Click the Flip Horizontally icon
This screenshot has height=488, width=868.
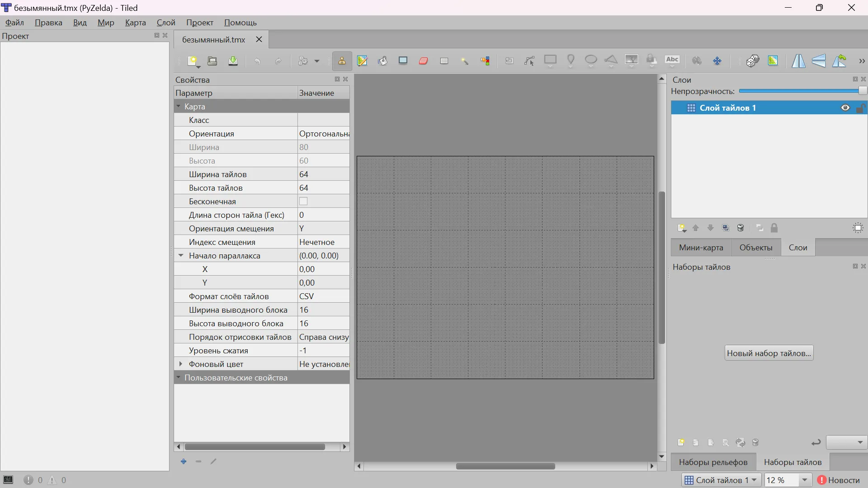coord(798,61)
